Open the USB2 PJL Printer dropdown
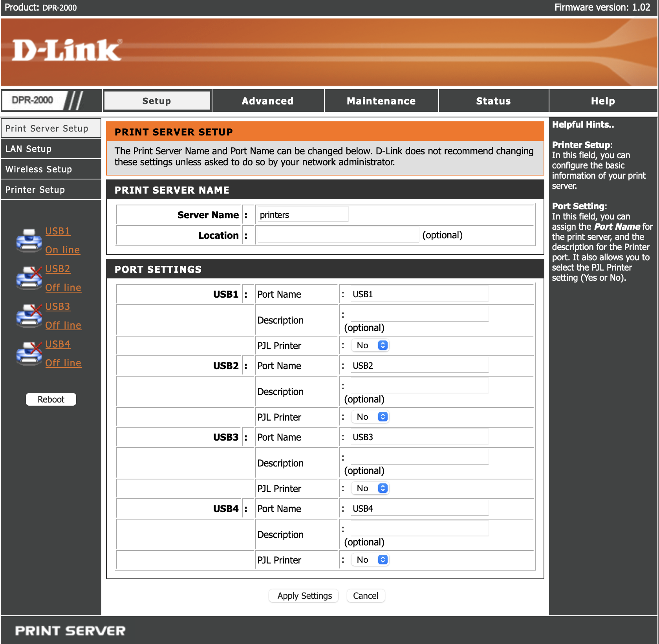The image size is (659, 644). (x=370, y=417)
